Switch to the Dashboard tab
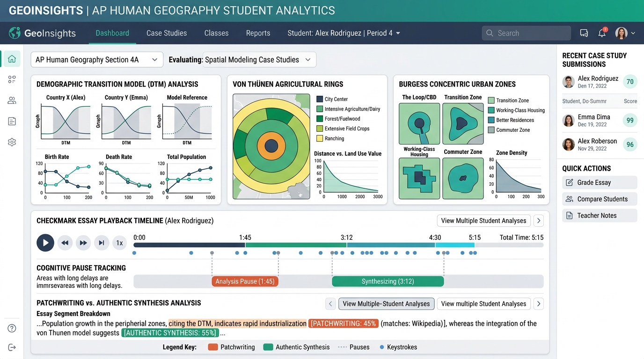644x359 pixels. pos(112,33)
